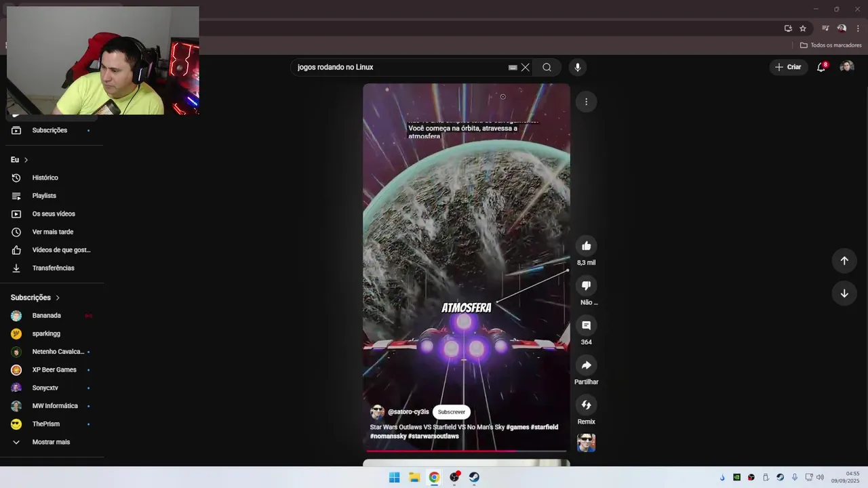Open on-screen keyboard icon in search box

513,67
